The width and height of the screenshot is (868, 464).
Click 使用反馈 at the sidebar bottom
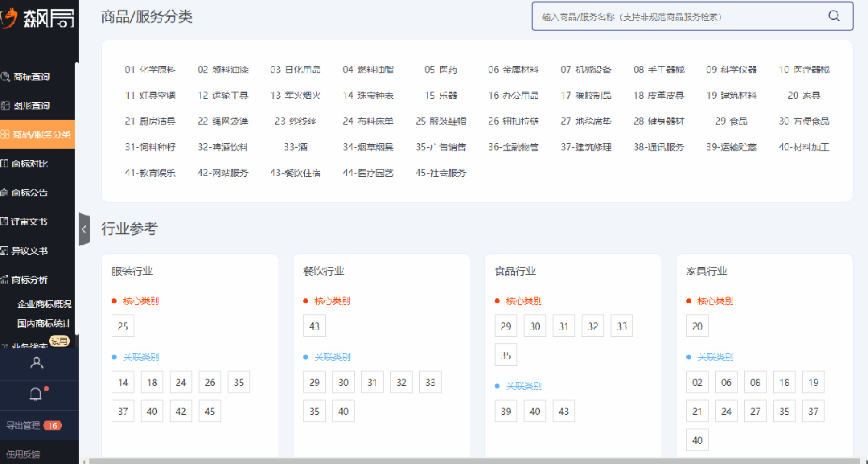[x=23, y=454]
